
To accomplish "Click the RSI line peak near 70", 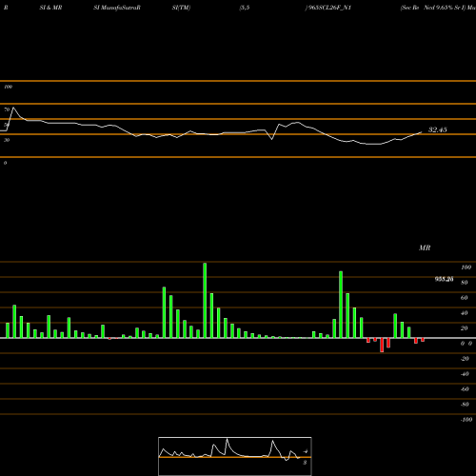I will pos(13,108).
